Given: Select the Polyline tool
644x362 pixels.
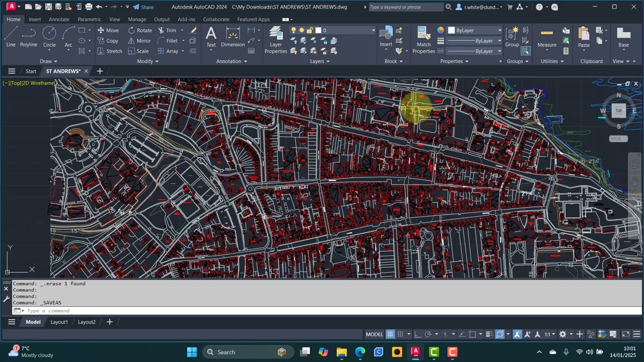Looking at the screenshot, I should [29, 37].
